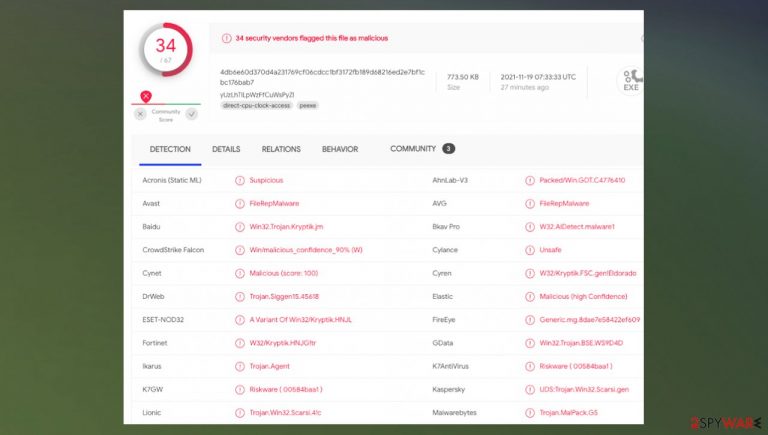Click warning icon in K7AntiVirus row
768x435 pixels.
529,366
